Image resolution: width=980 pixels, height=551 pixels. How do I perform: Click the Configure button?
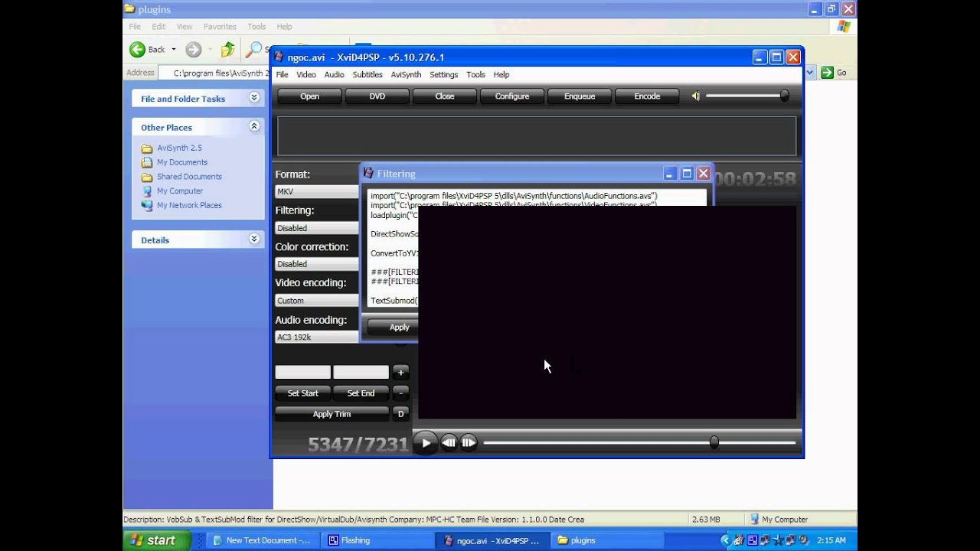coord(511,96)
